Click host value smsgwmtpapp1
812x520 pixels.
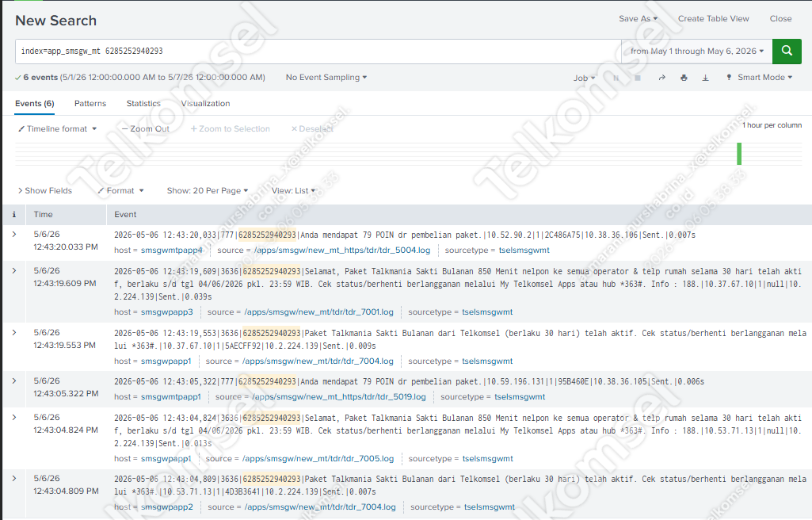click(170, 396)
